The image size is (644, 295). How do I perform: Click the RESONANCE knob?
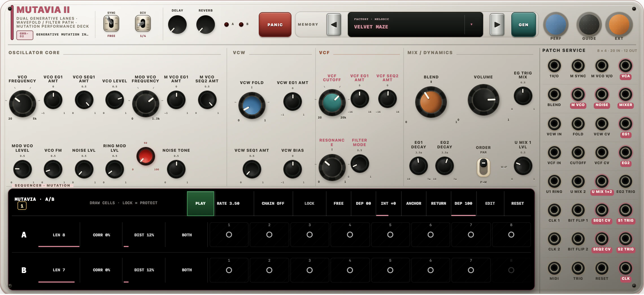(332, 168)
